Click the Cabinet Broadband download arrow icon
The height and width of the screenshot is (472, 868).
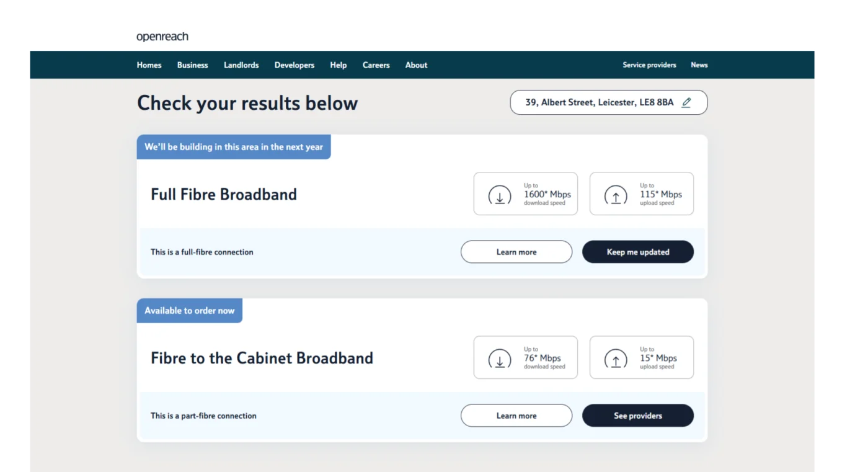500,359
